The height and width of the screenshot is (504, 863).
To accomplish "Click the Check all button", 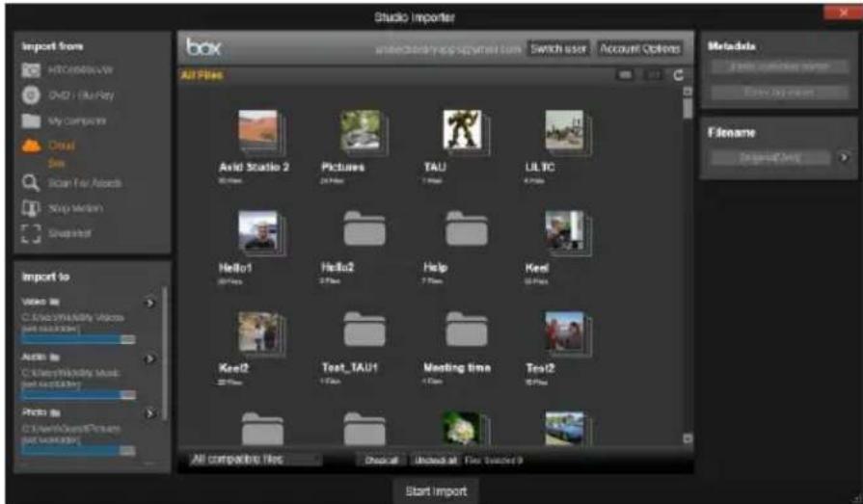I will (382, 460).
